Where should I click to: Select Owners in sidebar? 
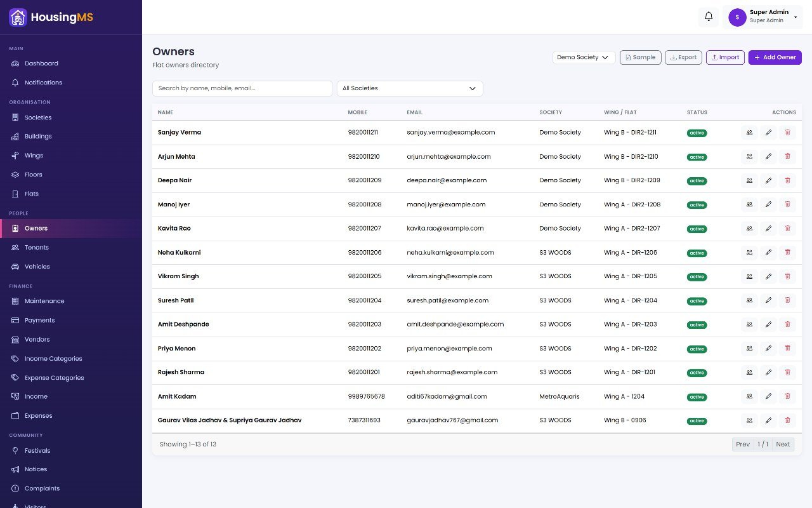[x=71, y=229]
